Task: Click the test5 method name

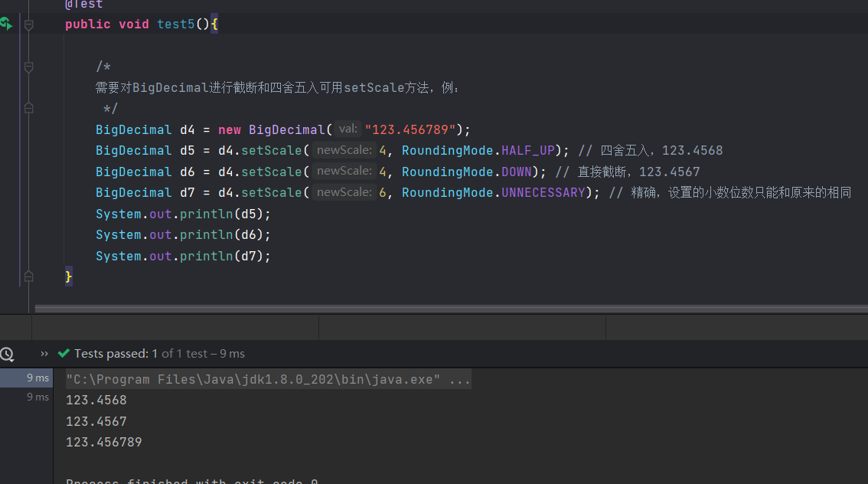Action: (x=176, y=25)
